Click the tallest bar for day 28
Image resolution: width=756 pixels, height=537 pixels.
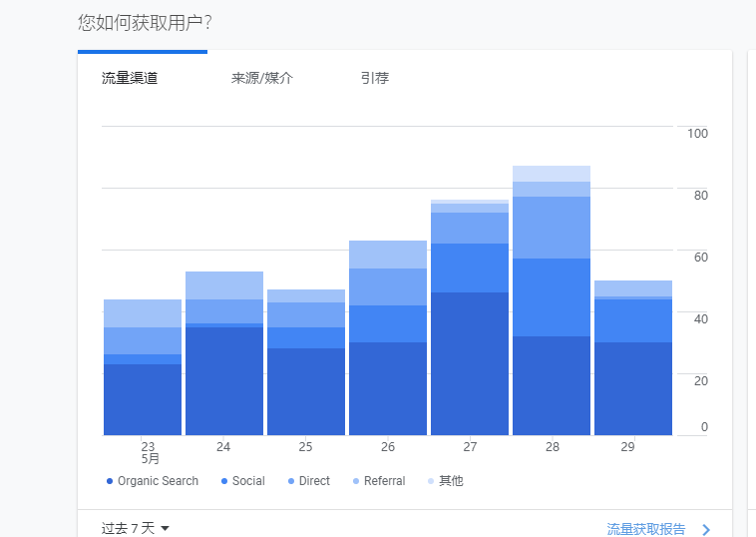(x=552, y=300)
